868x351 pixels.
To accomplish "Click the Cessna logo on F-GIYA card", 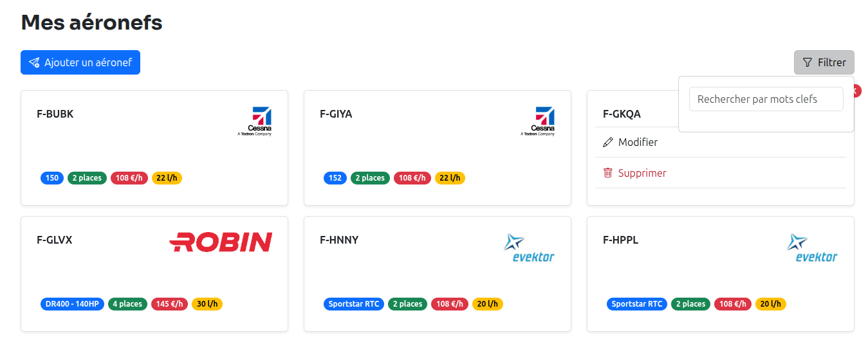I will (x=538, y=122).
